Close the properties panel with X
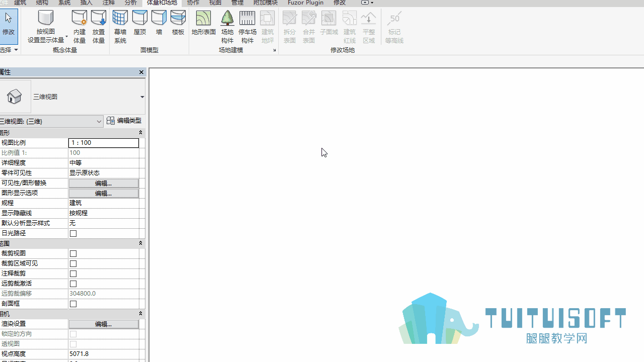Image resolution: width=644 pixels, height=362 pixels. (x=141, y=72)
